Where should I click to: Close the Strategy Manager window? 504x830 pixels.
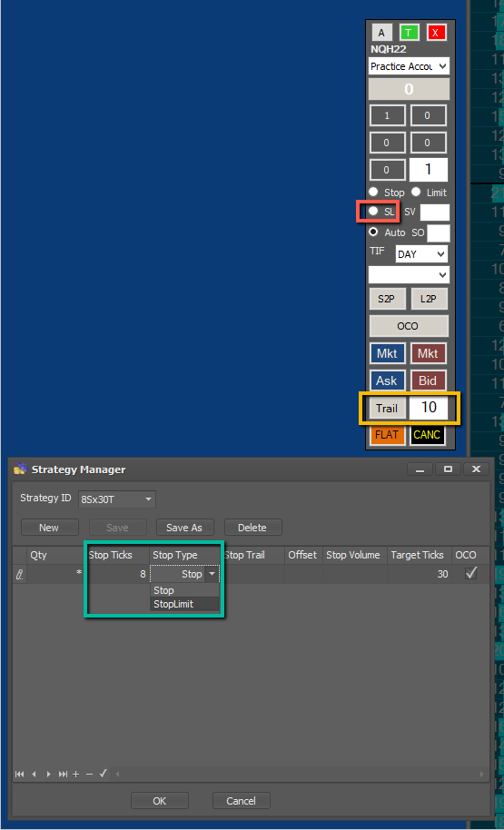tap(476, 469)
